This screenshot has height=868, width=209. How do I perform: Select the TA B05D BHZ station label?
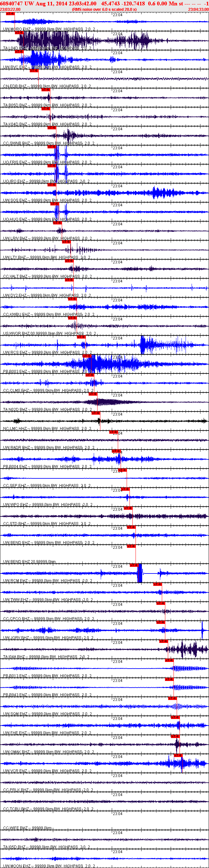[x=47, y=106]
